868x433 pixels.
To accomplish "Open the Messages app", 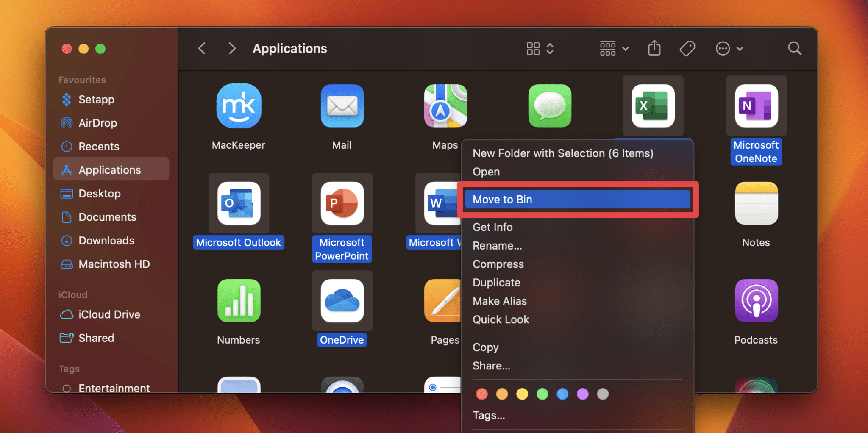I will tap(549, 106).
